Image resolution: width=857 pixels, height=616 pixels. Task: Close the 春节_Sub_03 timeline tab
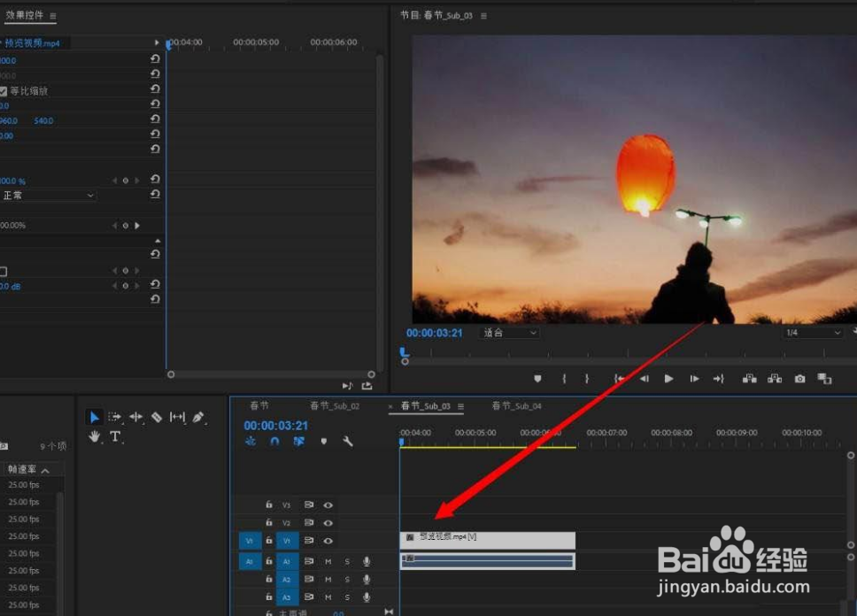click(x=390, y=406)
